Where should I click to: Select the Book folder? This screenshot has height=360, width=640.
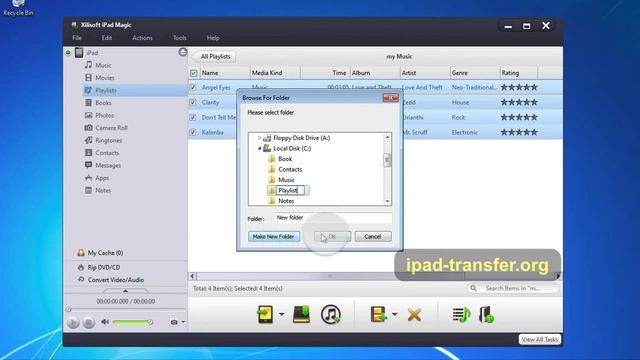tap(285, 159)
